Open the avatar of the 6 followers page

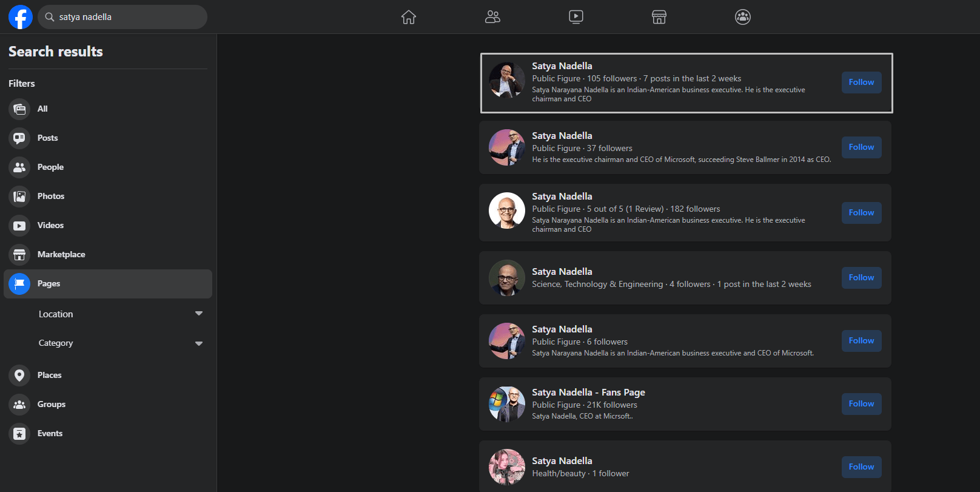click(x=507, y=341)
